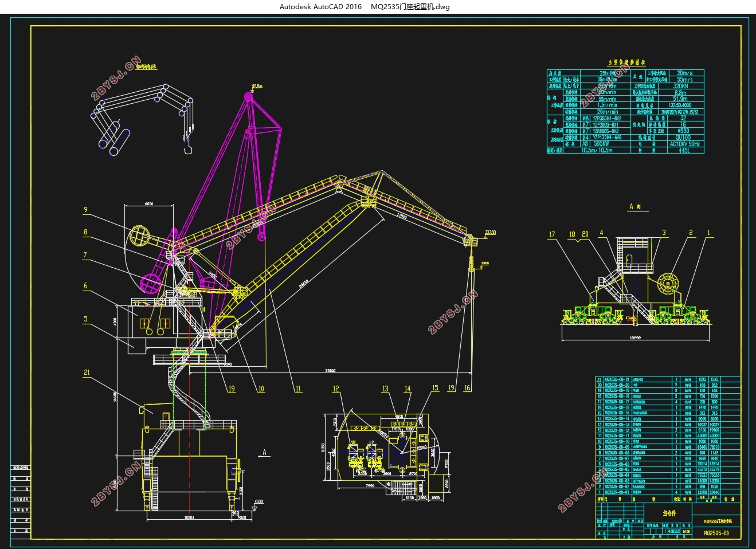Select callout number 12 above the plan view
Viewport: 756px width, 549px height.
coord(336,389)
